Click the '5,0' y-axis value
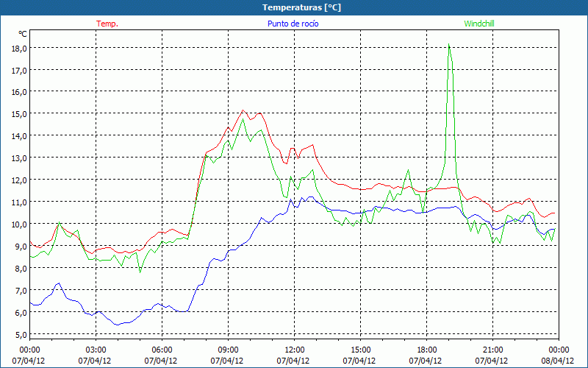The width and height of the screenshot is (588, 368). click(21, 335)
